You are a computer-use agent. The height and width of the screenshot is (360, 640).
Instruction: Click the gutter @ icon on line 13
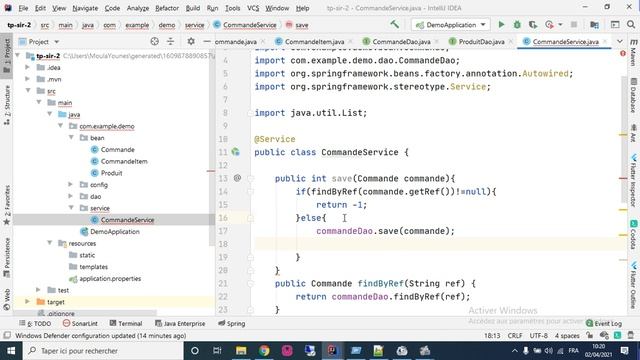[x=237, y=178]
